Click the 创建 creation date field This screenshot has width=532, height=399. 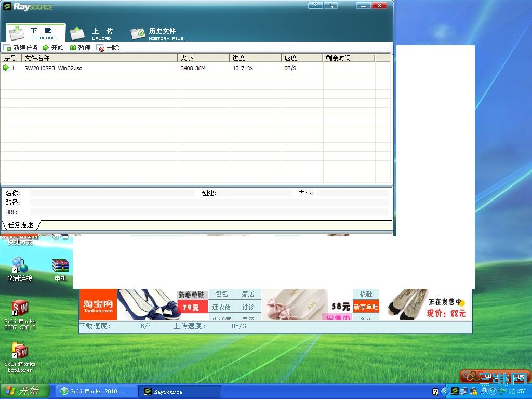click(x=258, y=193)
